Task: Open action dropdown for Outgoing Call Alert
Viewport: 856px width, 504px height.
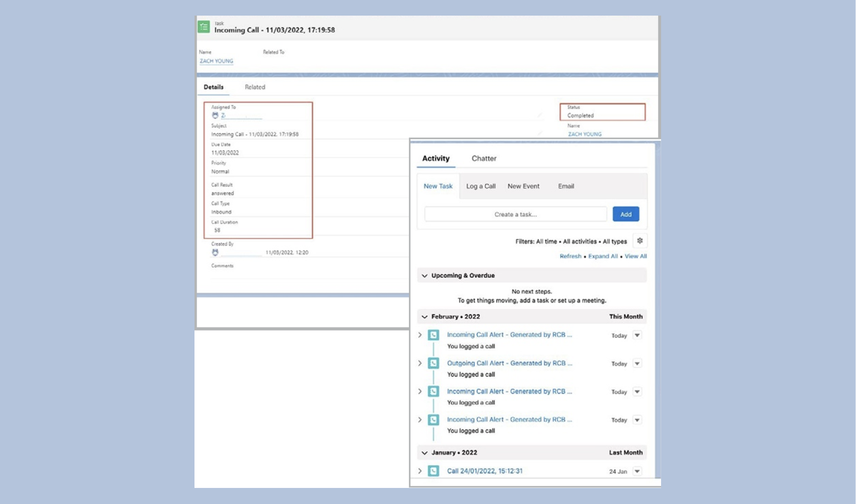Action: click(637, 364)
